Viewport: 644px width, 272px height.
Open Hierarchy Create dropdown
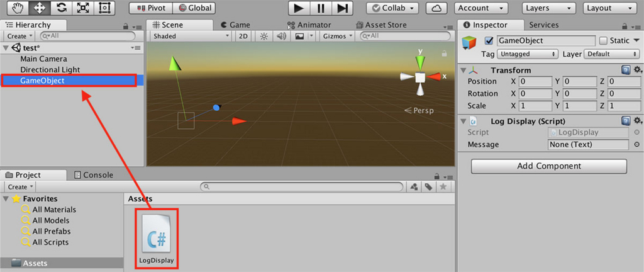pyautogui.click(x=18, y=36)
